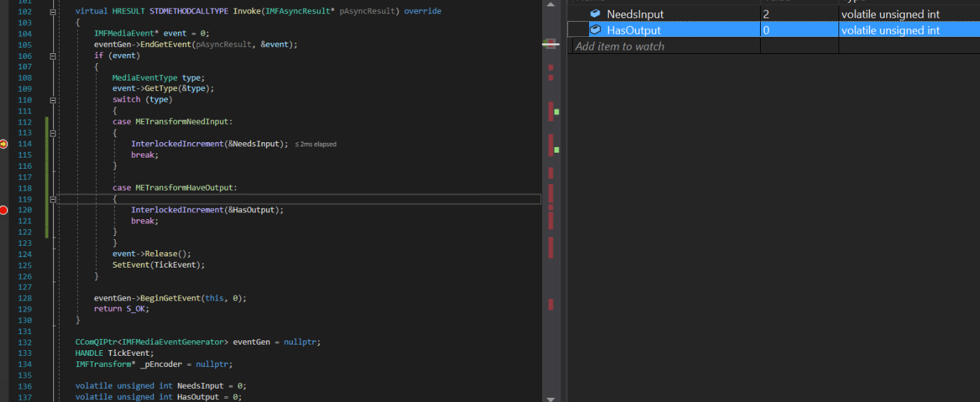The width and height of the screenshot is (980, 402).
Task: Click 'HANDLE TickEvent;' declaration
Action: click(x=115, y=354)
